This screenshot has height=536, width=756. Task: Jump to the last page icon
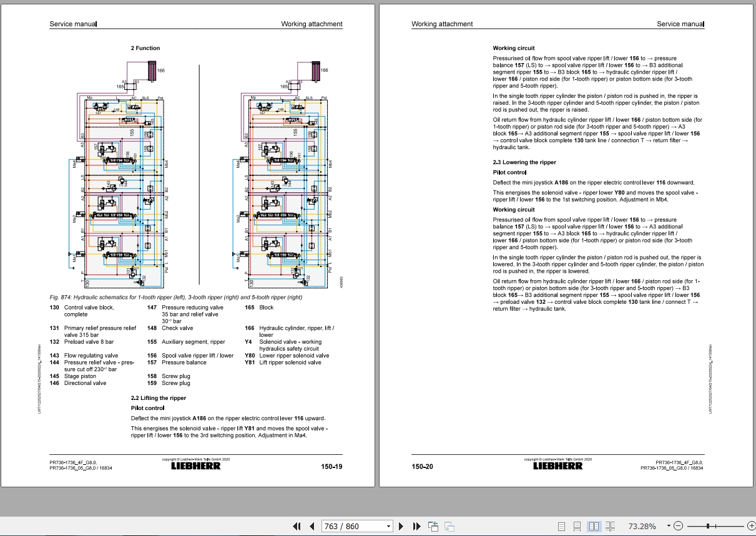coord(417,526)
